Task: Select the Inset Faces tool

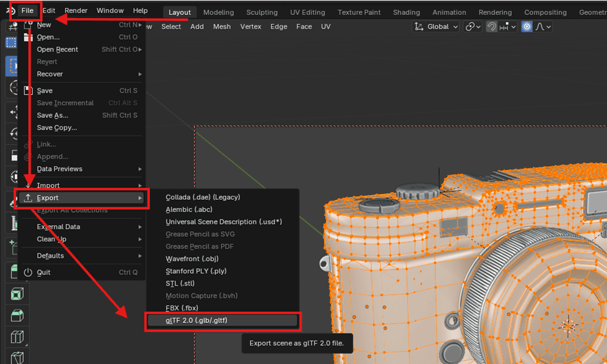Action: pyautogui.click(x=16, y=294)
